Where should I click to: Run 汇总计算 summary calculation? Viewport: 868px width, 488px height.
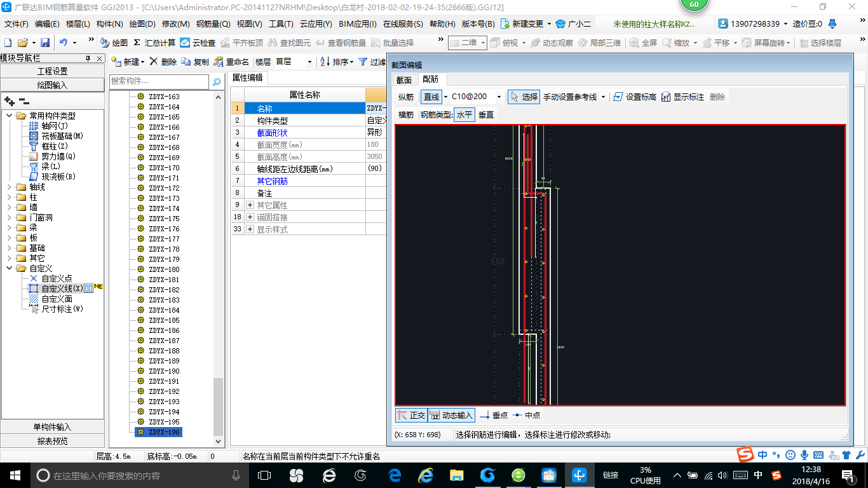point(154,43)
